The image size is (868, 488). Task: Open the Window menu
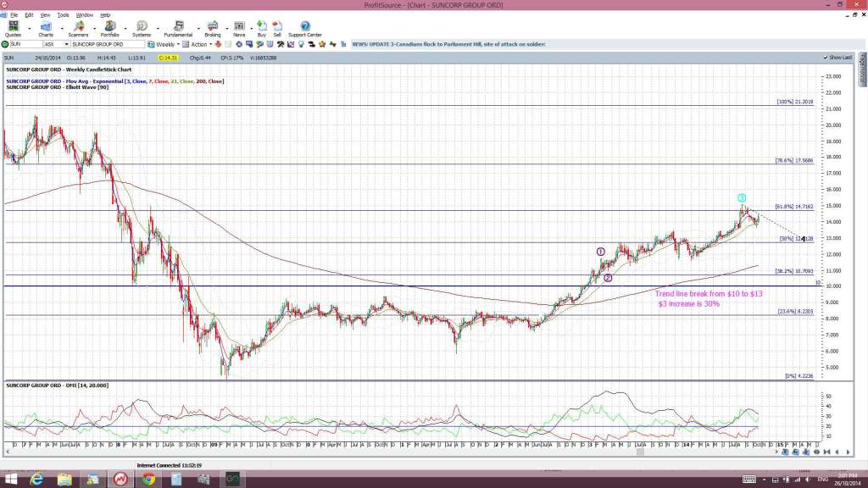(84, 15)
